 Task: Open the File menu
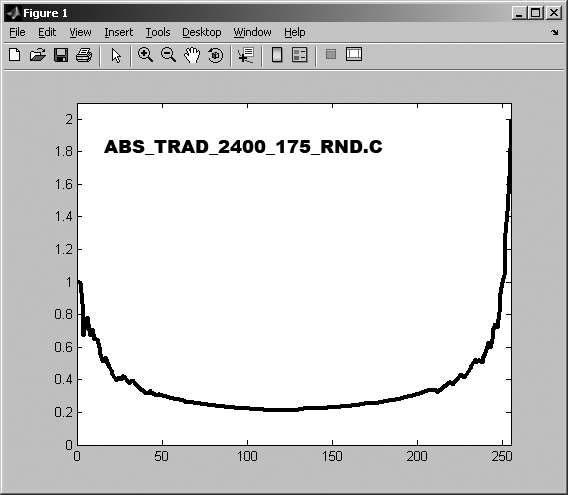(17, 32)
